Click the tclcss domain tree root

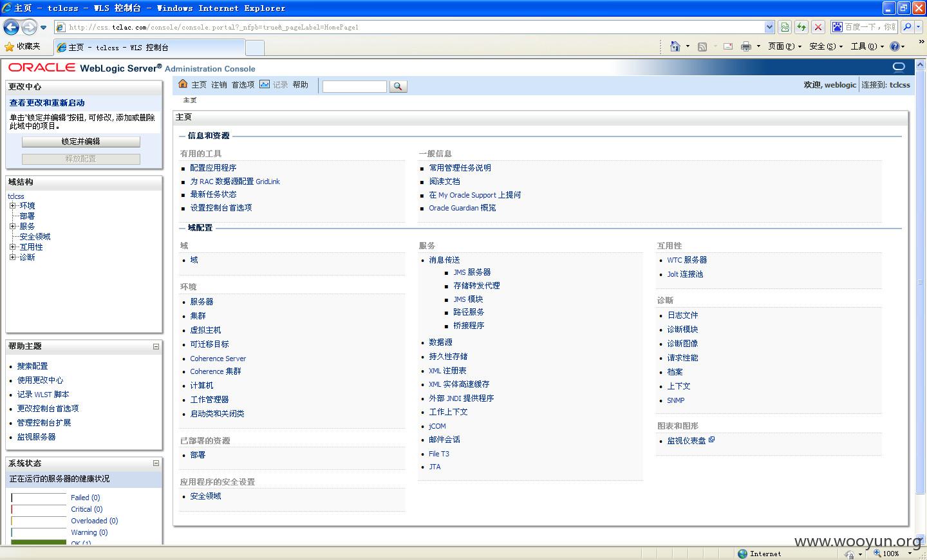click(16, 196)
